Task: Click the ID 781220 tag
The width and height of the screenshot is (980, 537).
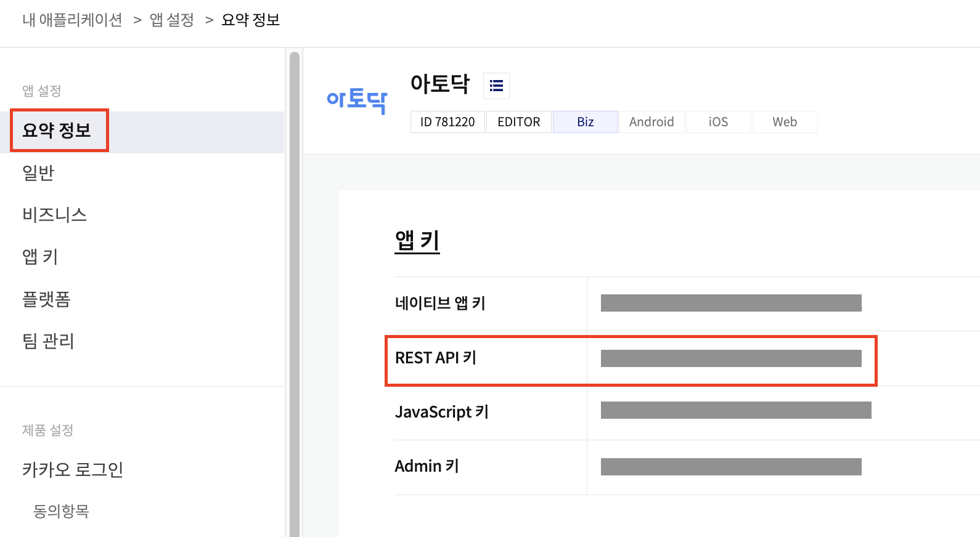Action: click(447, 122)
